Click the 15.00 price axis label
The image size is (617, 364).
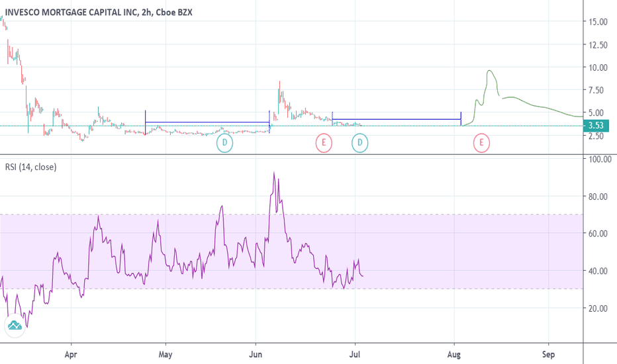[598, 22]
